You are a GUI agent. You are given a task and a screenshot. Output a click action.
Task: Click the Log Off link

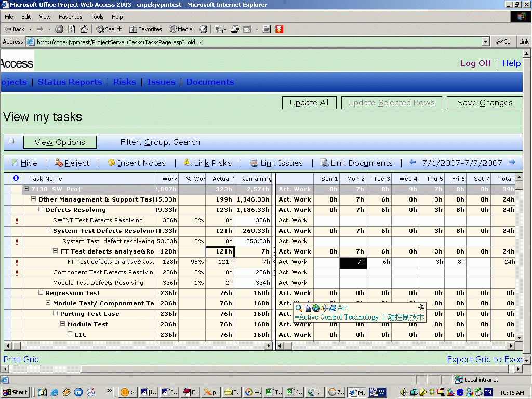(476, 63)
